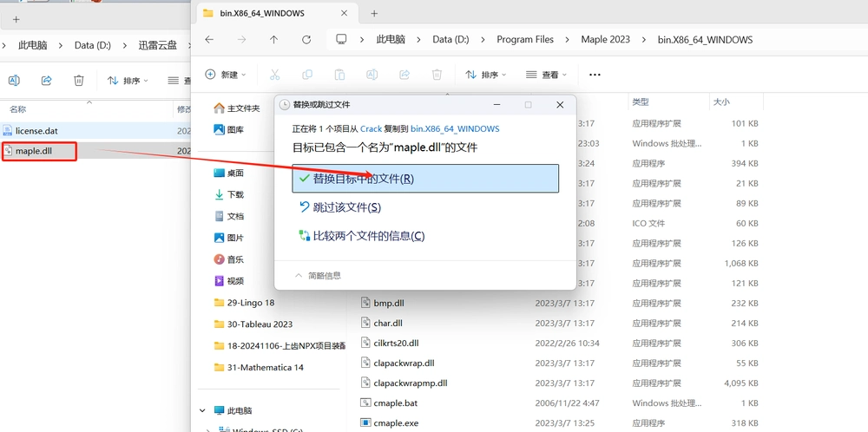Click Rename icon in back window
Screen dimensions: 868x432
pos(14,80)
